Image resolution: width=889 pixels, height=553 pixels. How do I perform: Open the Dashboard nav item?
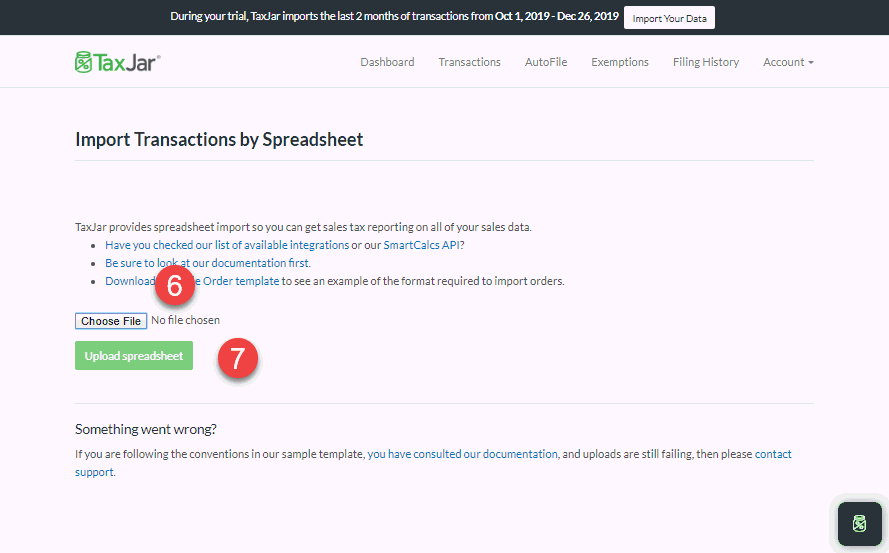[387, 62]
